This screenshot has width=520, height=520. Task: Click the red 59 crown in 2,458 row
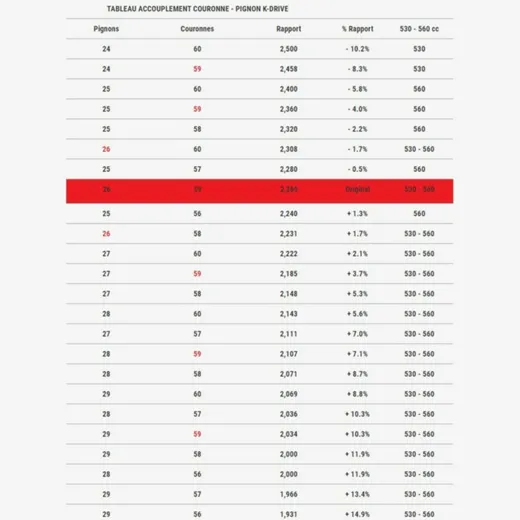197,69
